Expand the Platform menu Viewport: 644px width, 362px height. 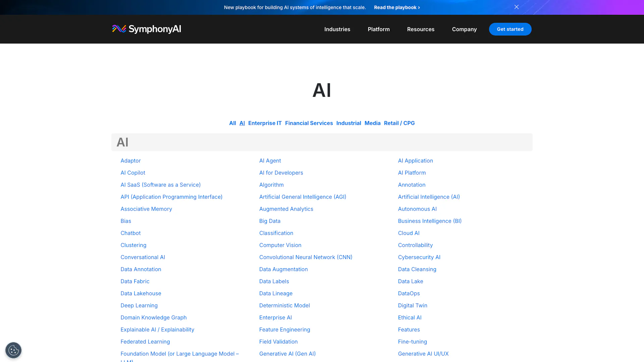(x=378, y=29)
